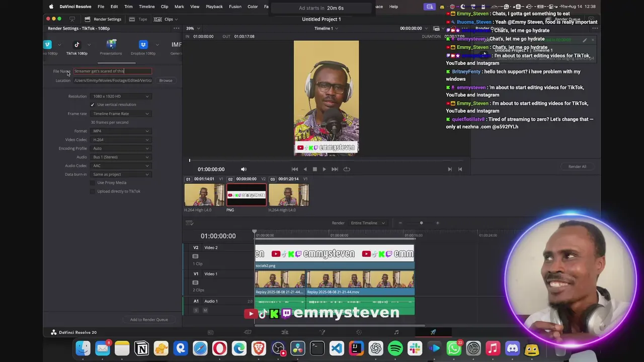Viewport: 644px width, 362px height.
Task: Open the Fusion page icon in bottom bar
Action: tap(322, 332)
